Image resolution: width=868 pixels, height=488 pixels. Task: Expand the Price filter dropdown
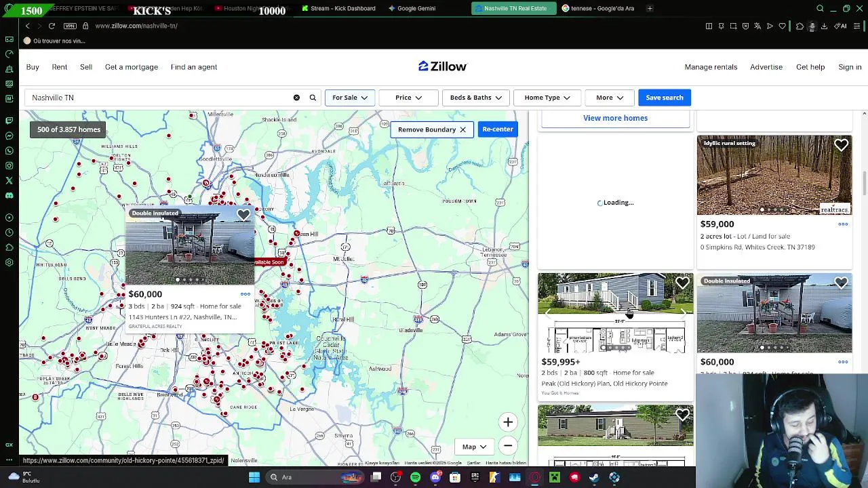pos(408,98)
